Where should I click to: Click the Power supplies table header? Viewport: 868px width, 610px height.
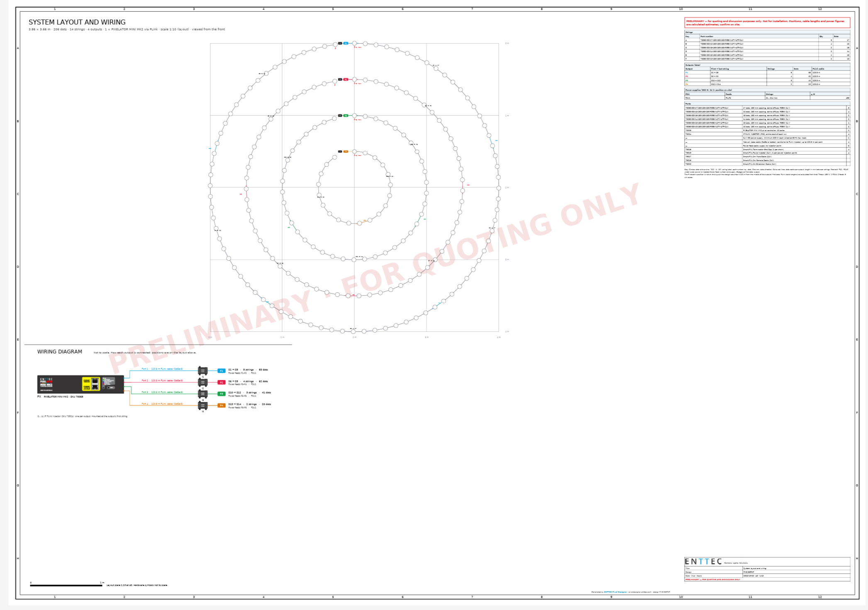[x=767, y=90]
